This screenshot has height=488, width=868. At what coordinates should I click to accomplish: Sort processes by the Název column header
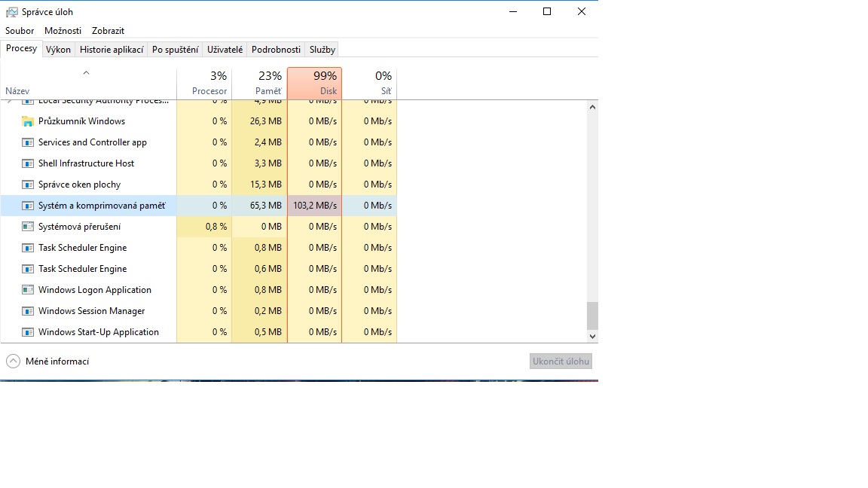[x=89, y=84]
